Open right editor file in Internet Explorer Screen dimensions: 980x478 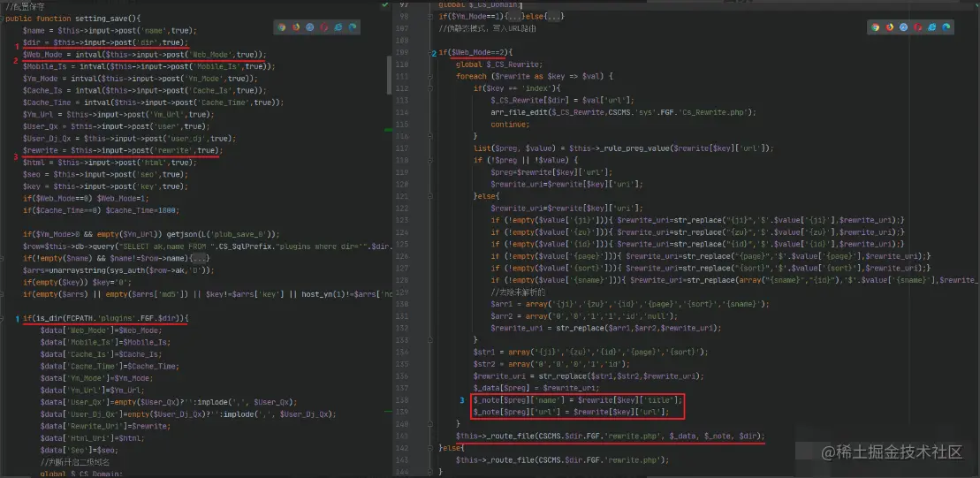click(x=932, y=27)
